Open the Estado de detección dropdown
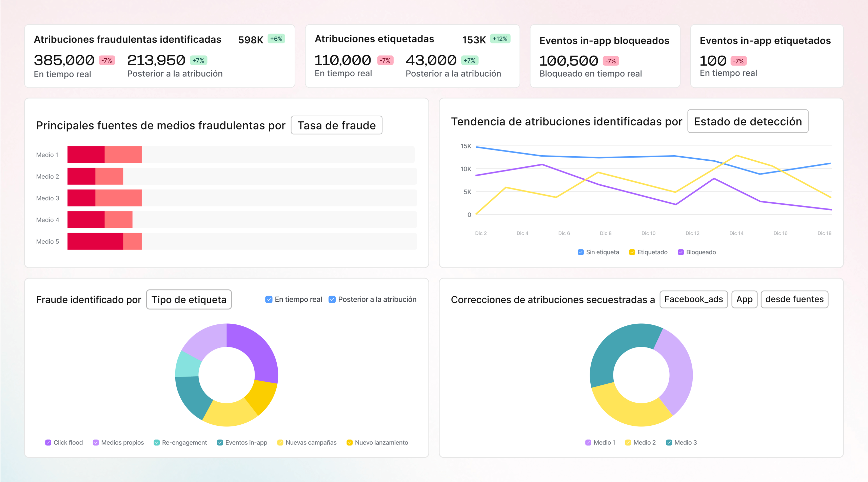Viewport: 868px width, 482px height. 748,121
